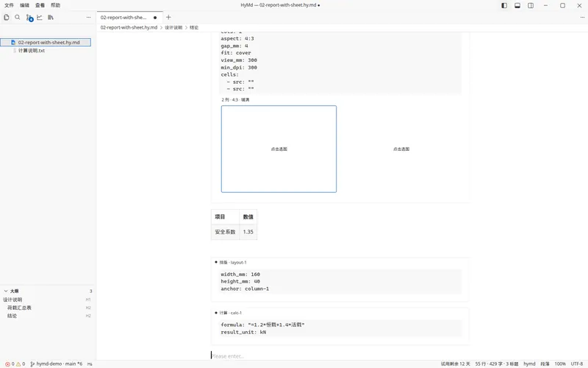The image size is (588, 368).
Task: Open the sidebar more-options ellipsis
Action: 88,17
